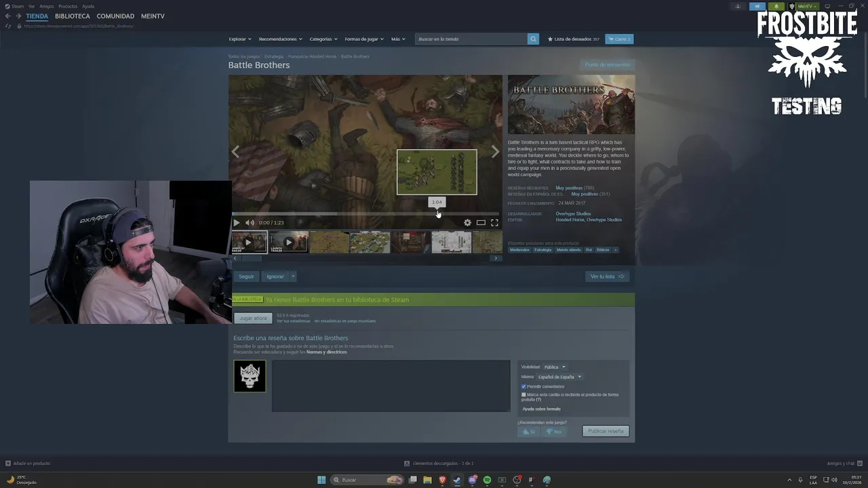Image resolution: width=868 pixels, height=488 pixels.
Task: Mute the trailer volume speaker icon
Action: click(x=250, y=222)
